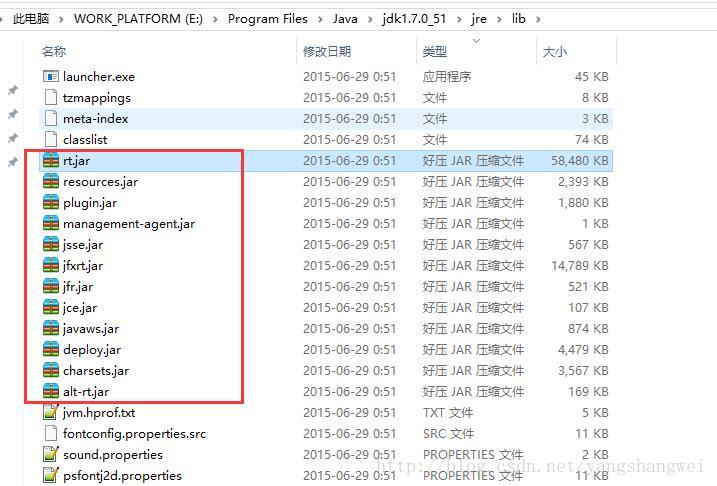Click the rt.jar archive icon
This screenshot has height=486, width=717.
pos(51,160)
